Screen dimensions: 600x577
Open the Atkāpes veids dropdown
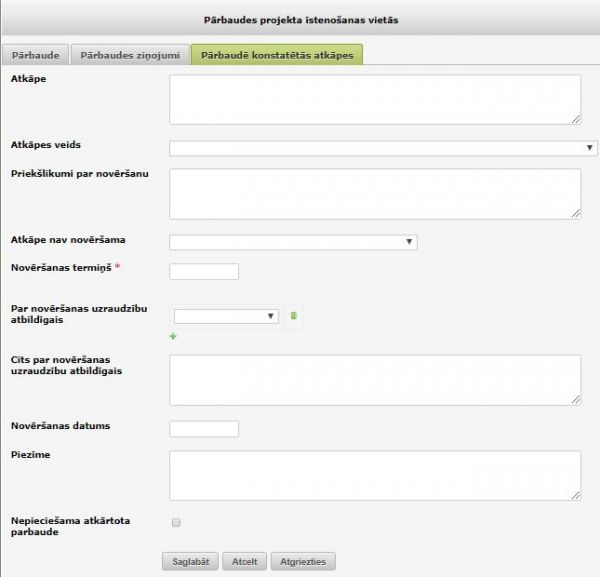[383, 148]
